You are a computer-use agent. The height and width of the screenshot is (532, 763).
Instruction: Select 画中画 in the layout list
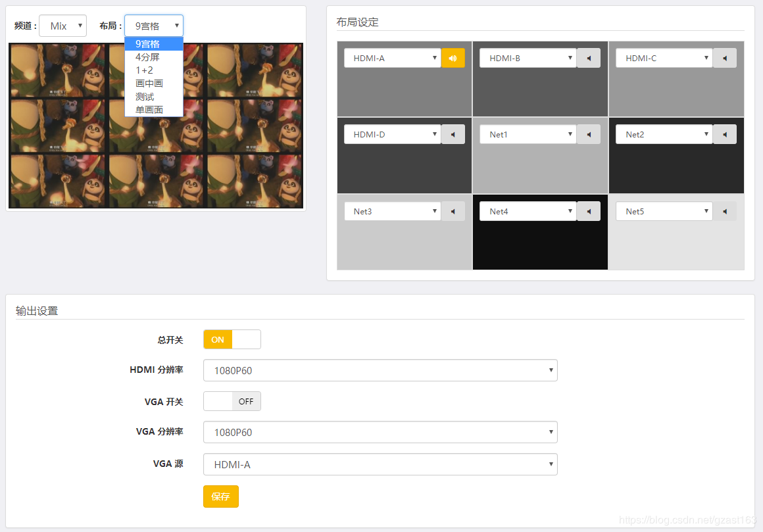(x=154, y=83)
